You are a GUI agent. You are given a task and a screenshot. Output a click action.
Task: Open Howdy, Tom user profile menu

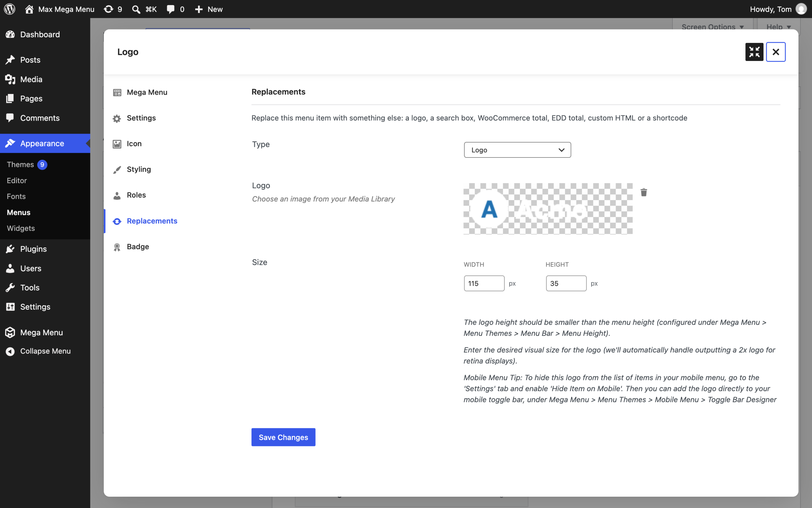[778, 9]
